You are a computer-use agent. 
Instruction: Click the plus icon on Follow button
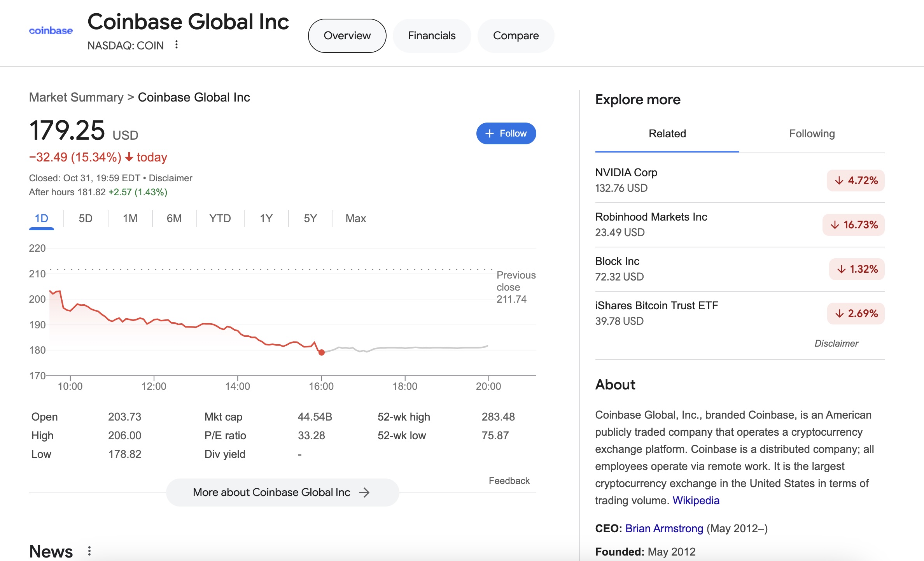point(490,133)
